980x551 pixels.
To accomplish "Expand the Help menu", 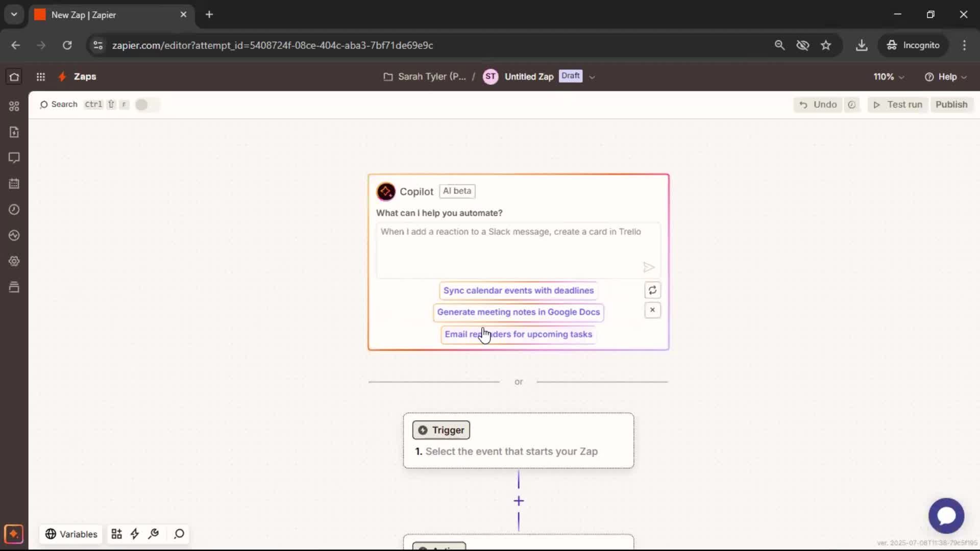I will point(945,77).
